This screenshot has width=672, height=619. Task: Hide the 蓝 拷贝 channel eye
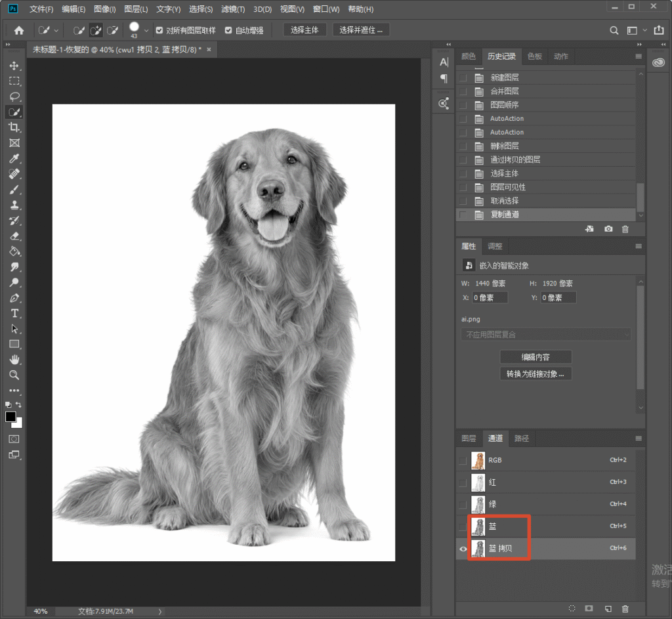click(x=463, y=549)
